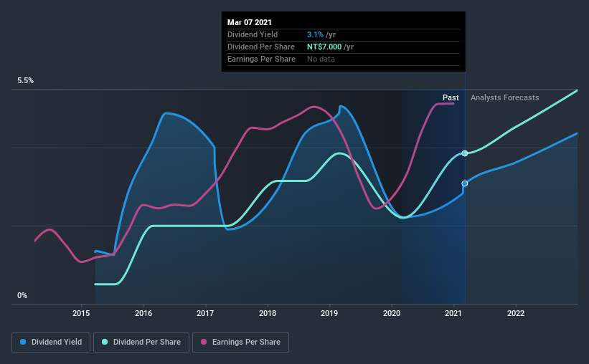Click the 2016 x-axis label
589x364 pixels.
point(143,313)
